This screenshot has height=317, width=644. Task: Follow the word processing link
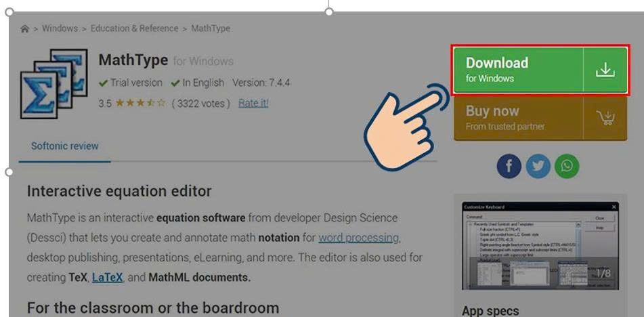358,238
